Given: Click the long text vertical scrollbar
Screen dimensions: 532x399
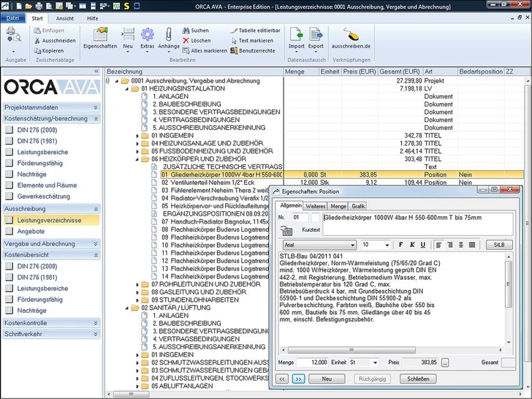Looking at the screenshot, I should [x=509, y=284].
